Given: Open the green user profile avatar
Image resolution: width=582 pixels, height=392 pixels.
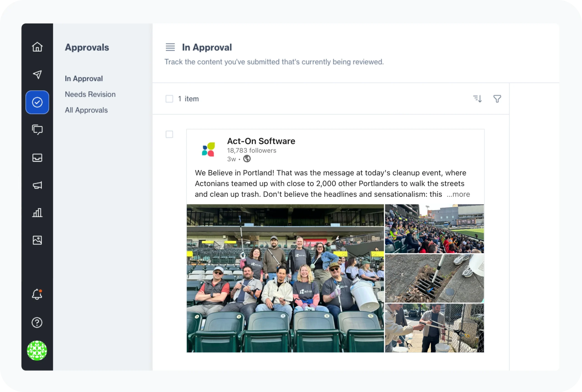Looking at the screenshot, I should (37, 350).
